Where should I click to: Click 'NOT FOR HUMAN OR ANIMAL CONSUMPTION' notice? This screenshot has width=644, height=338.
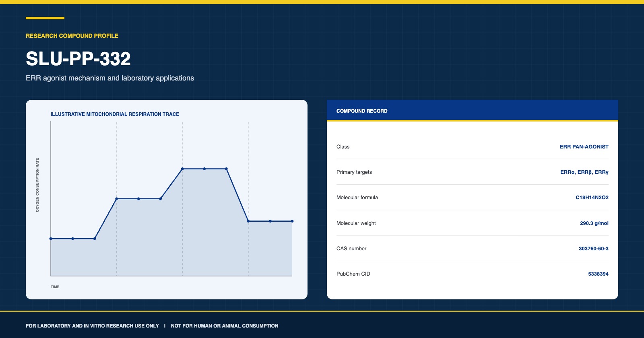[225, 326]
